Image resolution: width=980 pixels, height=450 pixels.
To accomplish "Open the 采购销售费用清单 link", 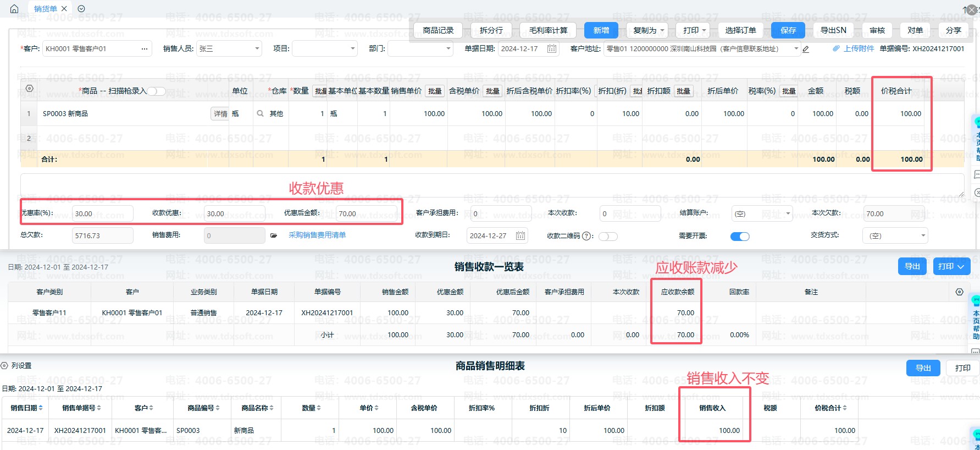I will click(317, 235).
